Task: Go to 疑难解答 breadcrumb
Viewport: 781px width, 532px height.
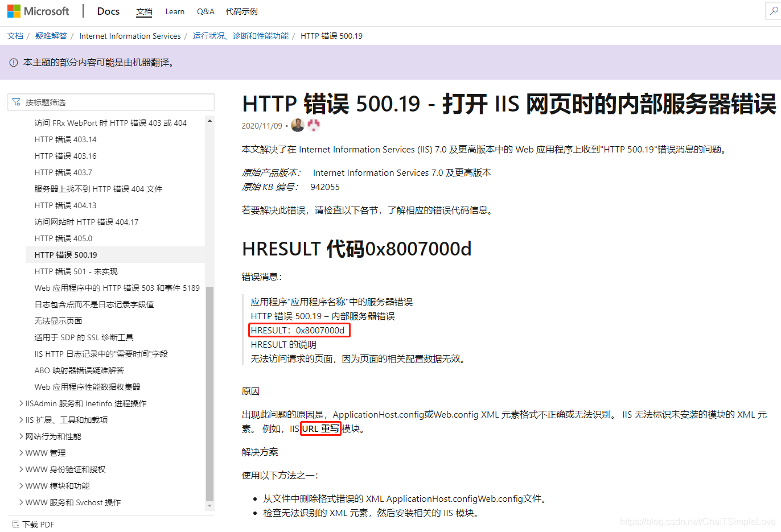Action: pos(51,36)
